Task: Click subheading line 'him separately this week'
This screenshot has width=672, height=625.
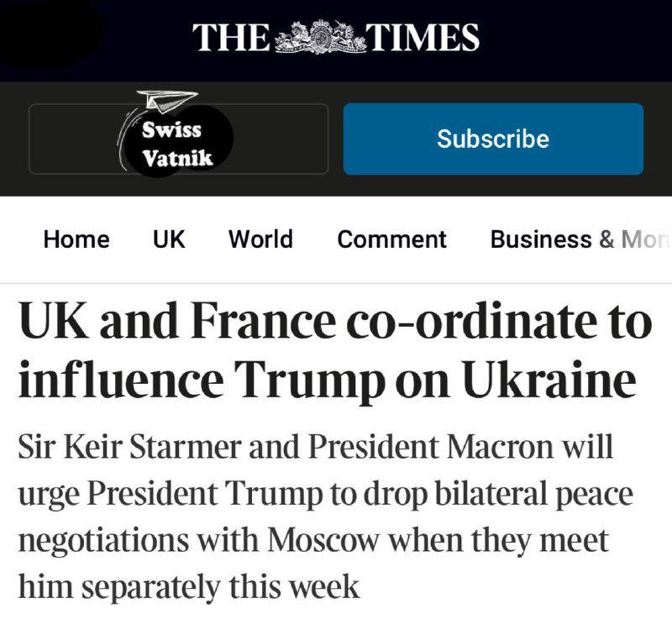Action: 188,586
